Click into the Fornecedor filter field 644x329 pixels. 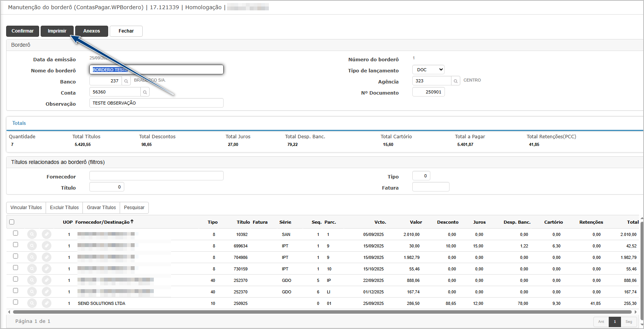pyautogui.click(x=156, y=176)
